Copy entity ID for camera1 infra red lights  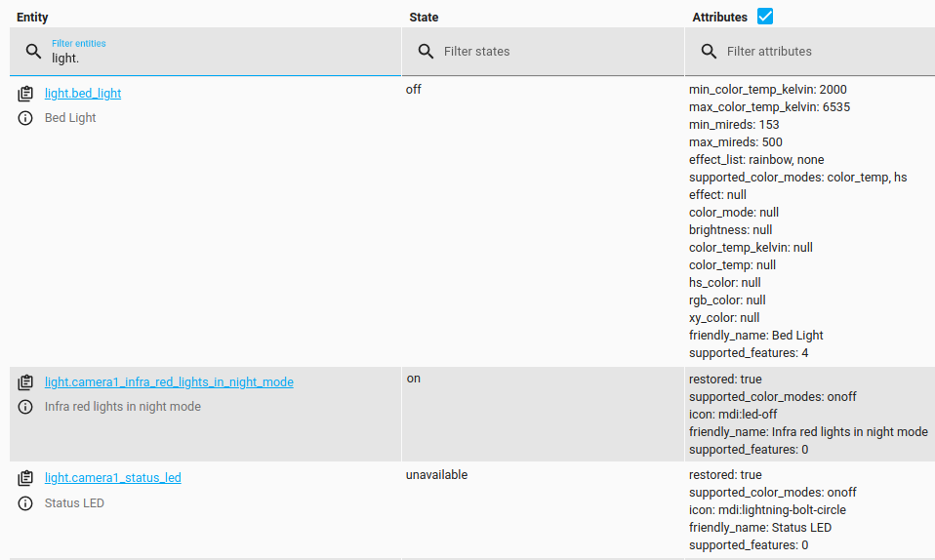[25, 382]
